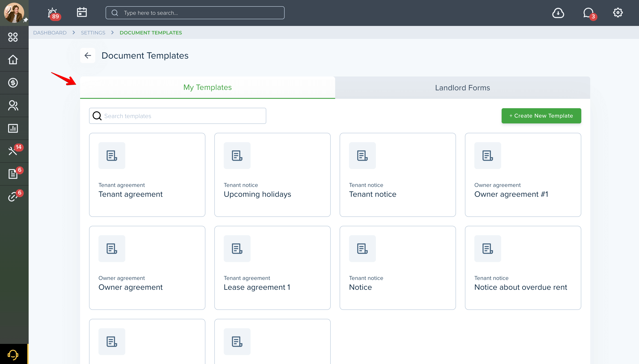Click the Tenant notice card document icon

pyautogui.click(x=362, y=155)
